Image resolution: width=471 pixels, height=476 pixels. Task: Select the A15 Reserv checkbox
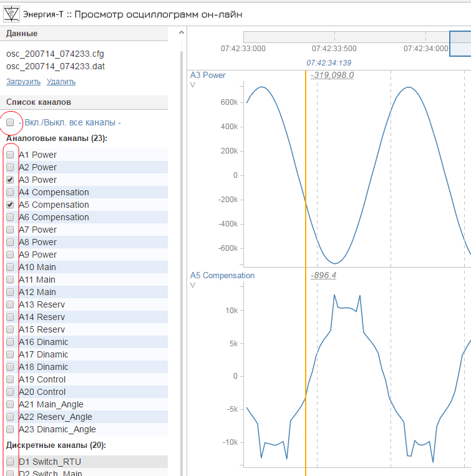point(10,329)
